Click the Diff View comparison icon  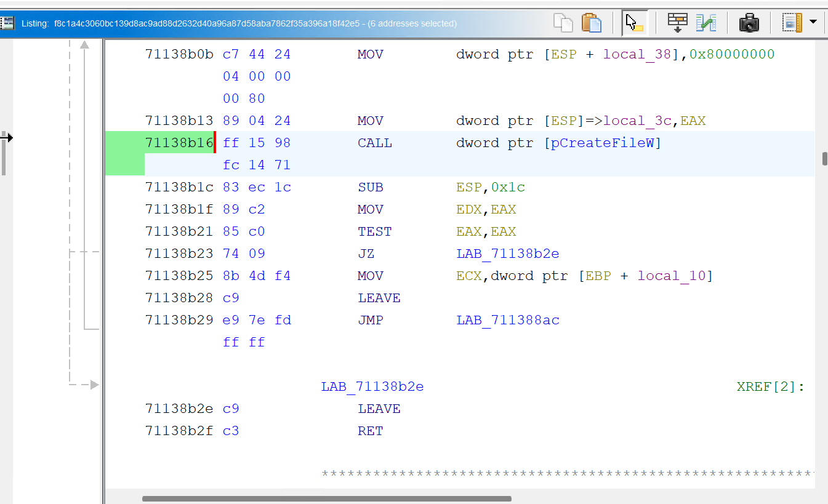pyautogui.click(x=706, y=23)
